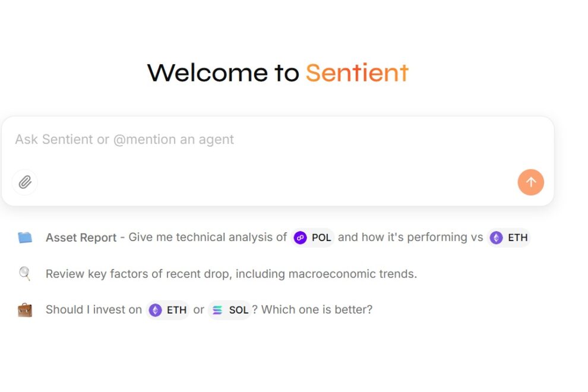
Task: Click the Ethereum logo in the invest question row
Action: pyautogui.click(x=156, y=309)
